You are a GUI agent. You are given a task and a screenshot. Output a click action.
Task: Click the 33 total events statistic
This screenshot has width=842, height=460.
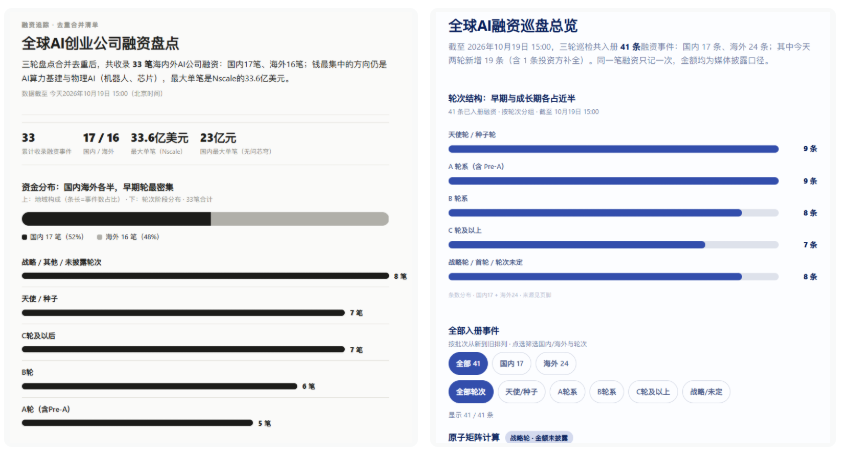click(x=28, y=138)
